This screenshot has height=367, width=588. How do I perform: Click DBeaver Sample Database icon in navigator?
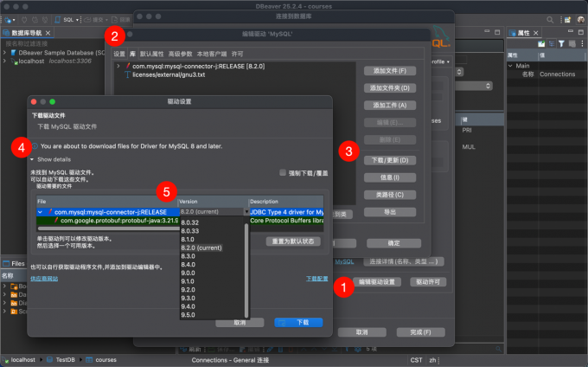pos(14,53)
